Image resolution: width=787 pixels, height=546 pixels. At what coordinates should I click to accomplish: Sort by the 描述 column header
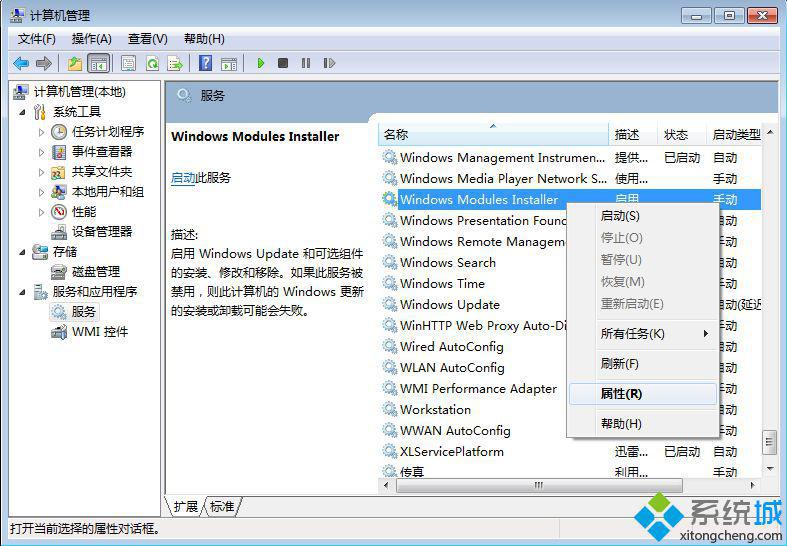pos(632,134)
